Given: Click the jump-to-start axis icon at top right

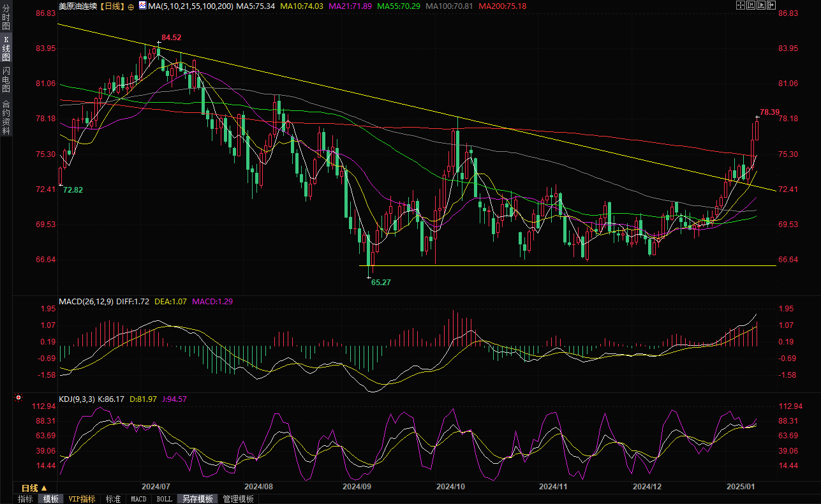Looking at the screenshot, I should [750, 5].
